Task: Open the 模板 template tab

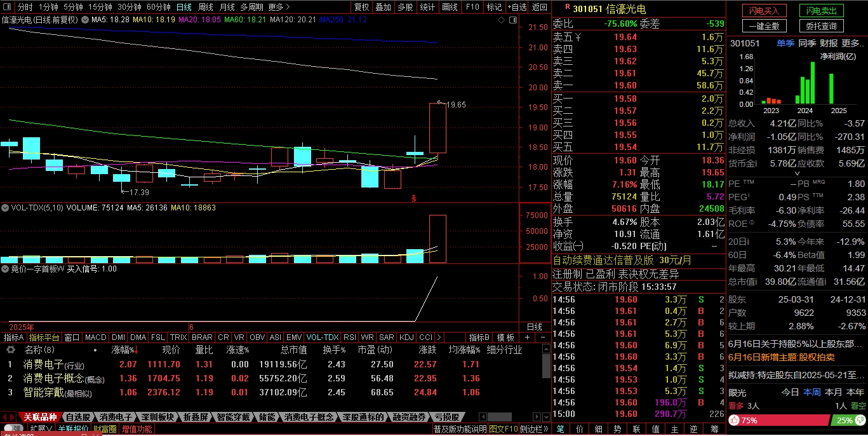Action: (505, 337)
